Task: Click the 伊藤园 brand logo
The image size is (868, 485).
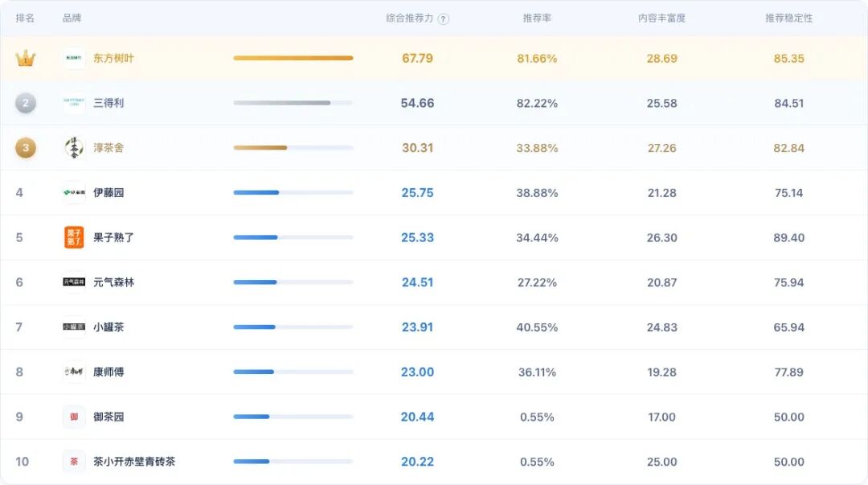Action: [74, 192]
